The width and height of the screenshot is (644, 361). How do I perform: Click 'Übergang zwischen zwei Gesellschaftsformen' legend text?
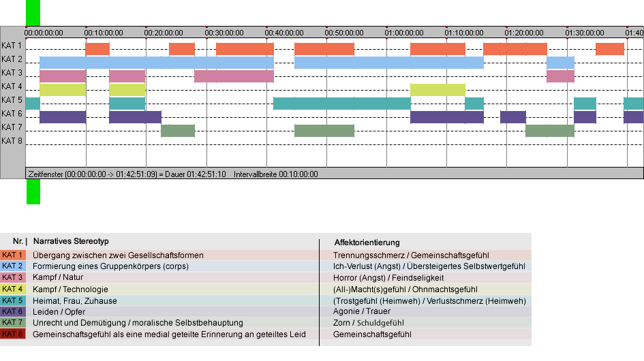coord(118,255)
